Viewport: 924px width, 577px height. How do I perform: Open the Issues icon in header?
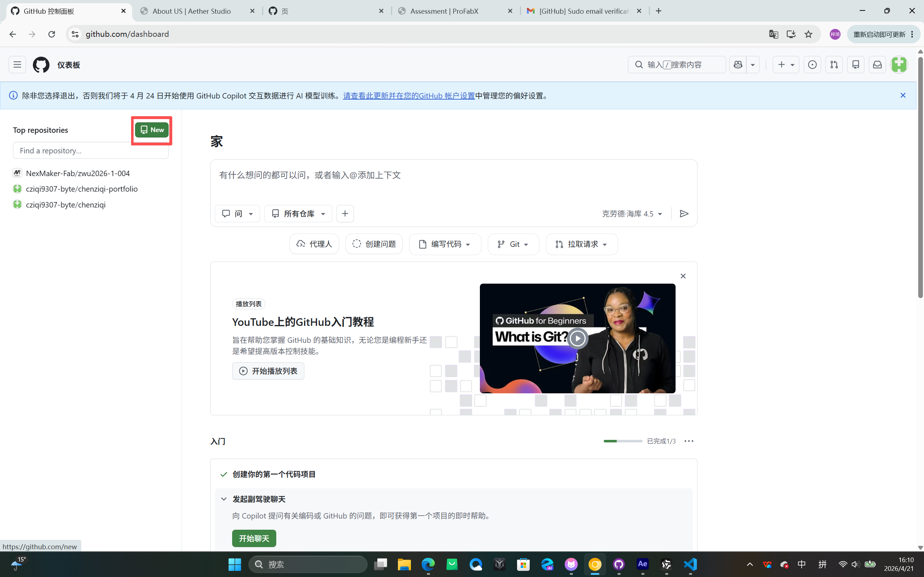(812, 65)
